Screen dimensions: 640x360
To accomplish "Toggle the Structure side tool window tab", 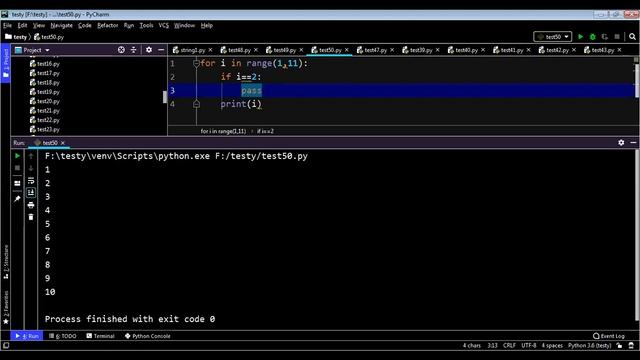I will [6, 262].
